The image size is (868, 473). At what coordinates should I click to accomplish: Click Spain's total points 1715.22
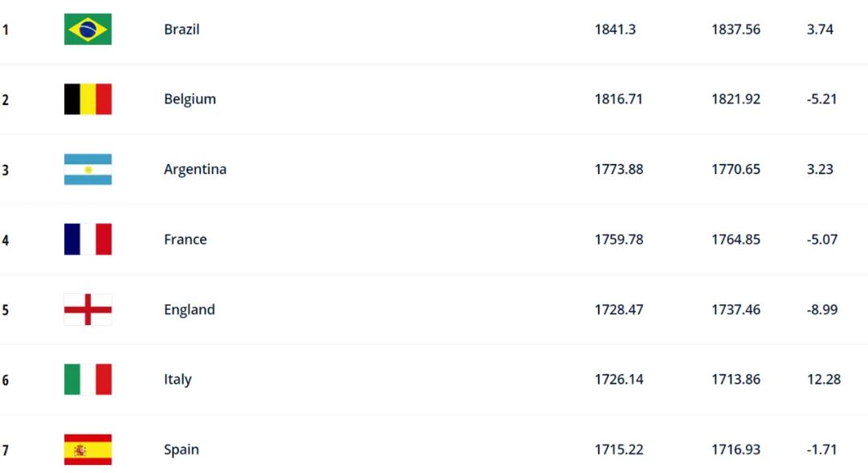[x=619, y=449]
